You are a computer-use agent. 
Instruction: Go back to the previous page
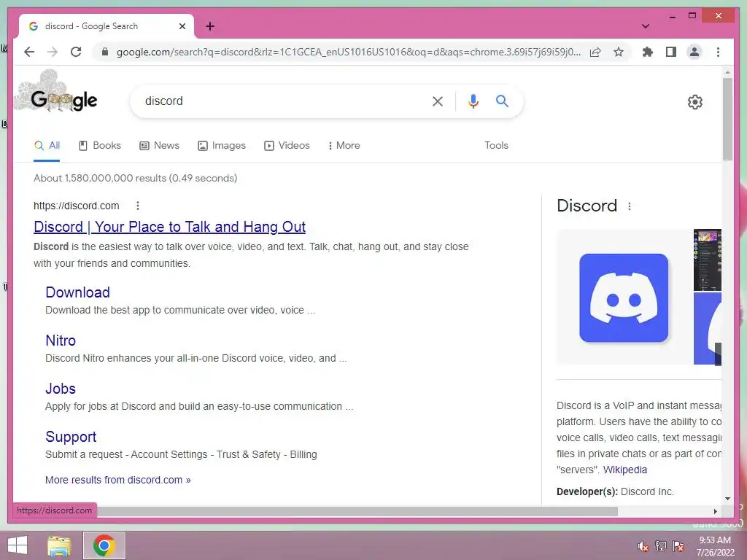point(29,52)
